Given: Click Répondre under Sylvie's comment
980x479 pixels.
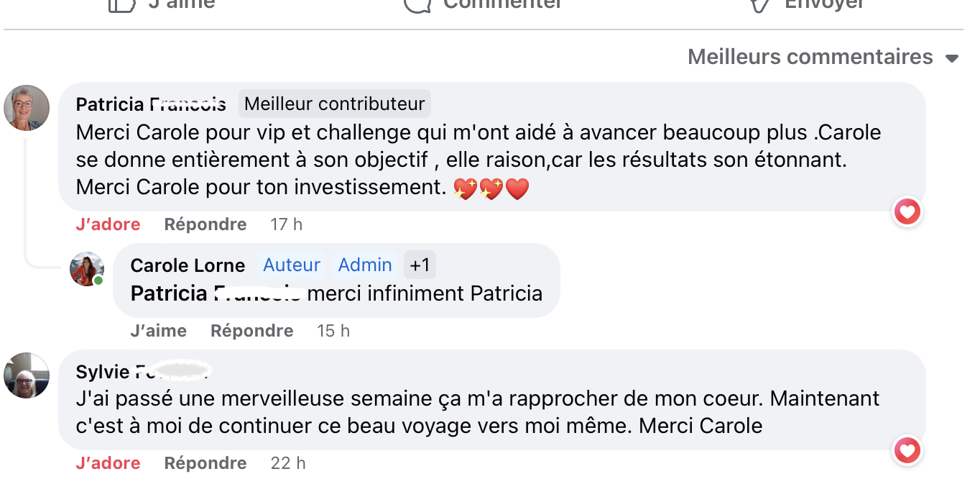Looking at the screenshot, I should (205, 463).
